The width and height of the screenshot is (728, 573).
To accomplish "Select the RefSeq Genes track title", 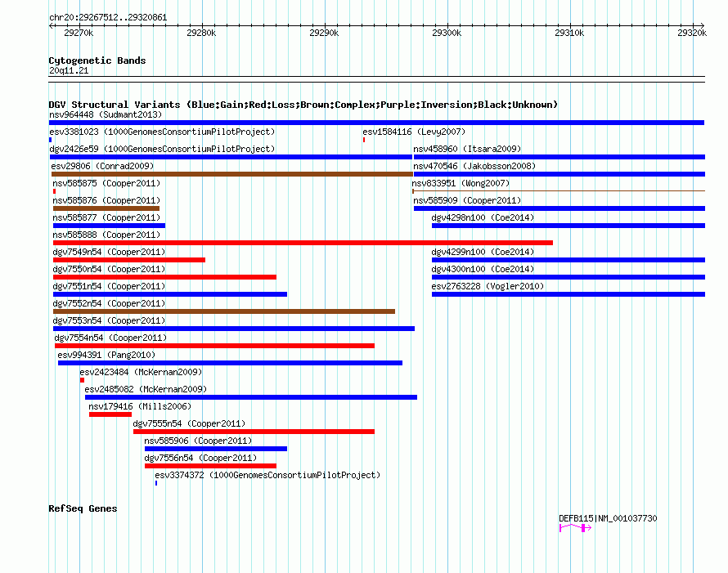I will point(83,508).
